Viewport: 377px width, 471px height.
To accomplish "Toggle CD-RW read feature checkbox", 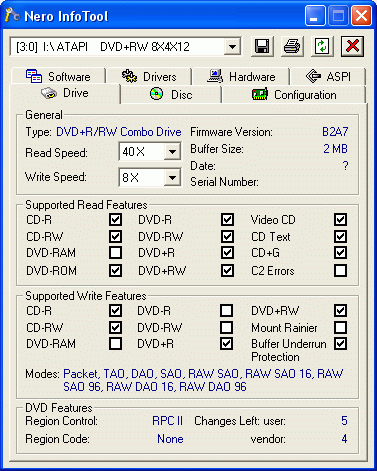I will (x=115, y=237).
